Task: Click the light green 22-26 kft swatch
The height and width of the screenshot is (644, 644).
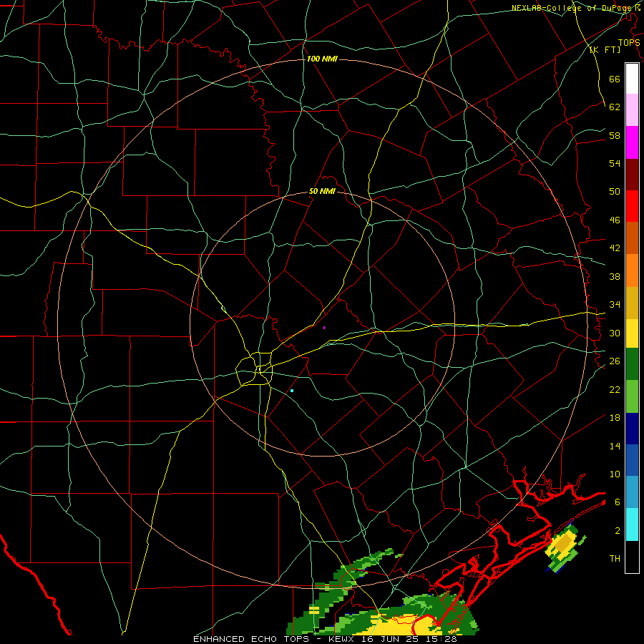Action: (632, 396)
